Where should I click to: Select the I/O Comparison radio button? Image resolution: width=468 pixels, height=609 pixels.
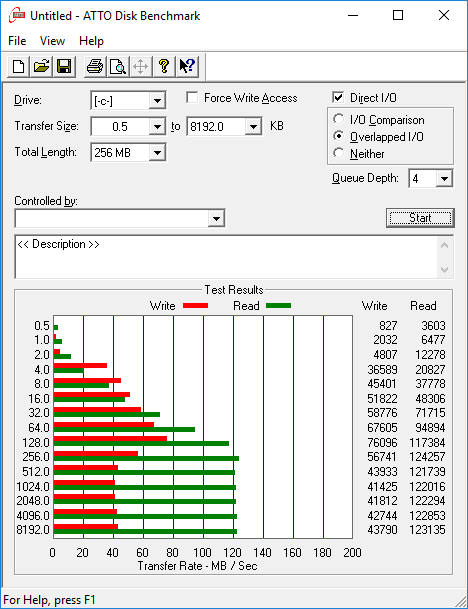pyautogui.click(x=338, y=119)
